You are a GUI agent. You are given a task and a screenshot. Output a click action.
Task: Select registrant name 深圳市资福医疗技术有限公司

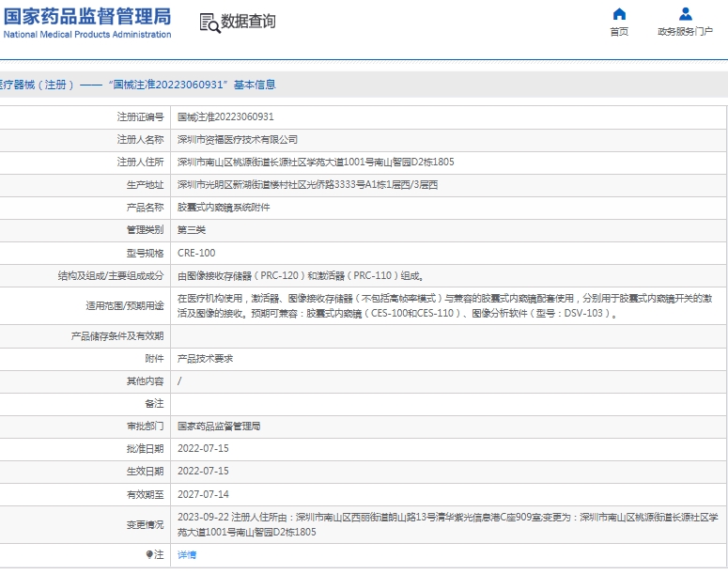pyautogui.click(x=238, y=140)
